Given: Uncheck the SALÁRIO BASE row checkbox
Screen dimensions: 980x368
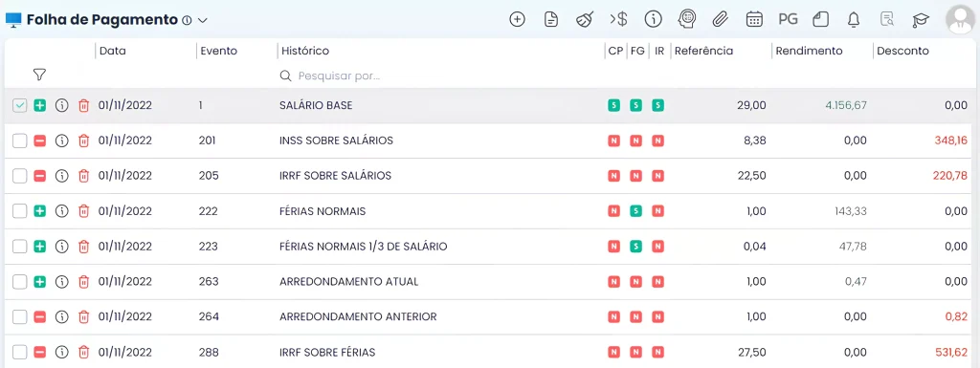Looking at the screenshot, I should click(x=20, y=106).
